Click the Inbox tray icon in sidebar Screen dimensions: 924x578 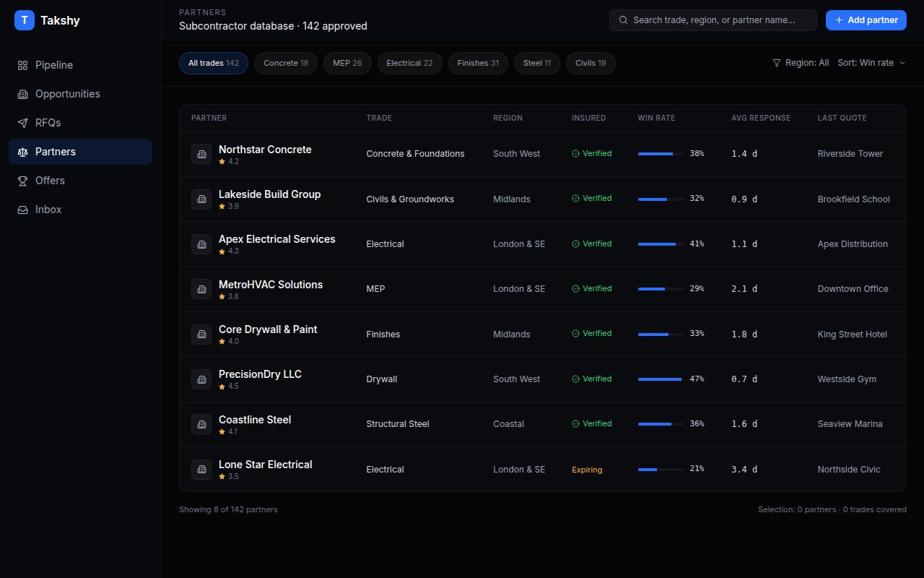point(22,210)
